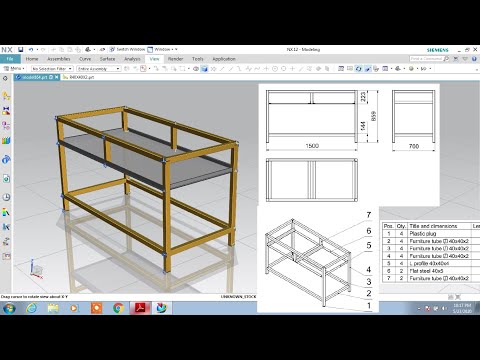The image size is (480, 360).
Task: Select the second part file tab
Action: tap(79, 77)
